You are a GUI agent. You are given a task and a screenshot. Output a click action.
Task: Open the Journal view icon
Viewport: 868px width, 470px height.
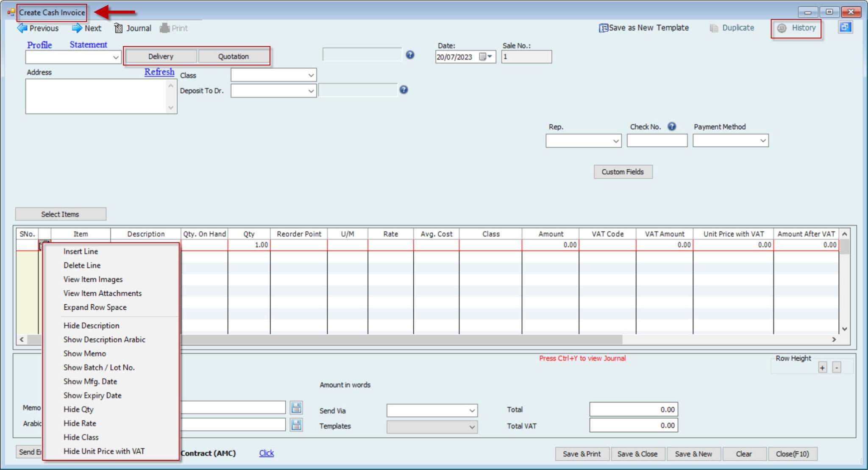click(118, 28)
